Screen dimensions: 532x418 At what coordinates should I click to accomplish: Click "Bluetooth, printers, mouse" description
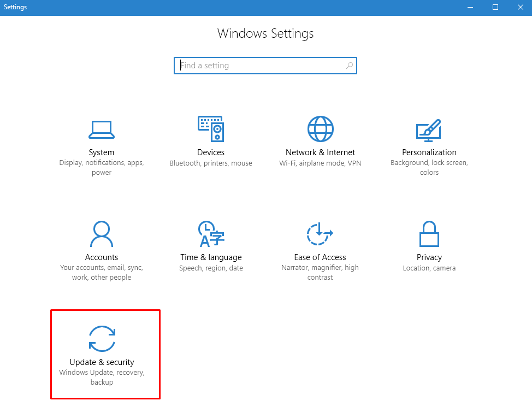click(211, 163)
